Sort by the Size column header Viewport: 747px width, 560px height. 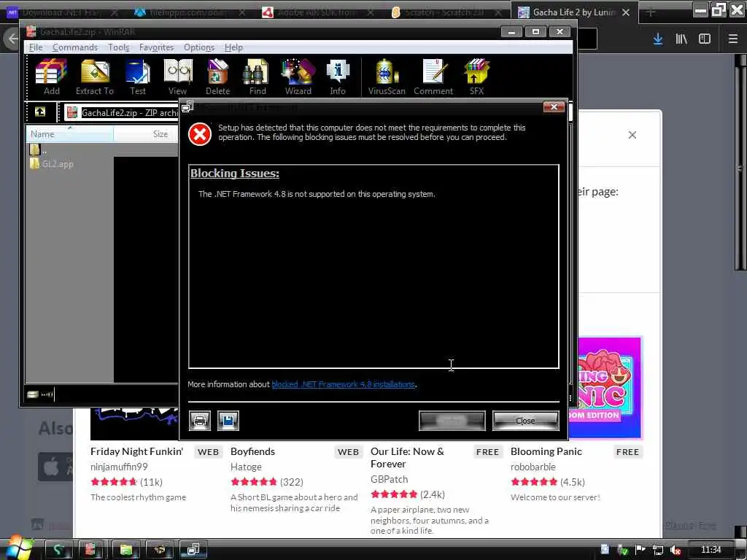coord(146,134)
